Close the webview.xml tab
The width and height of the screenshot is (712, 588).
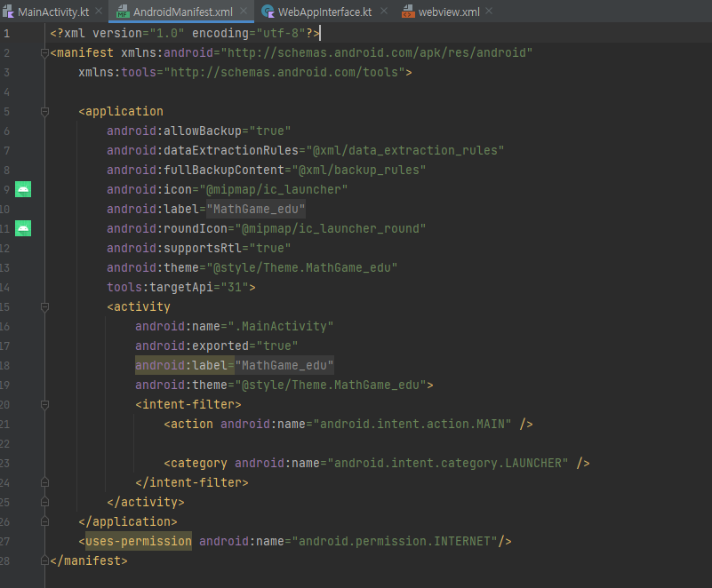pyautogui.click(x=489, y=11)
